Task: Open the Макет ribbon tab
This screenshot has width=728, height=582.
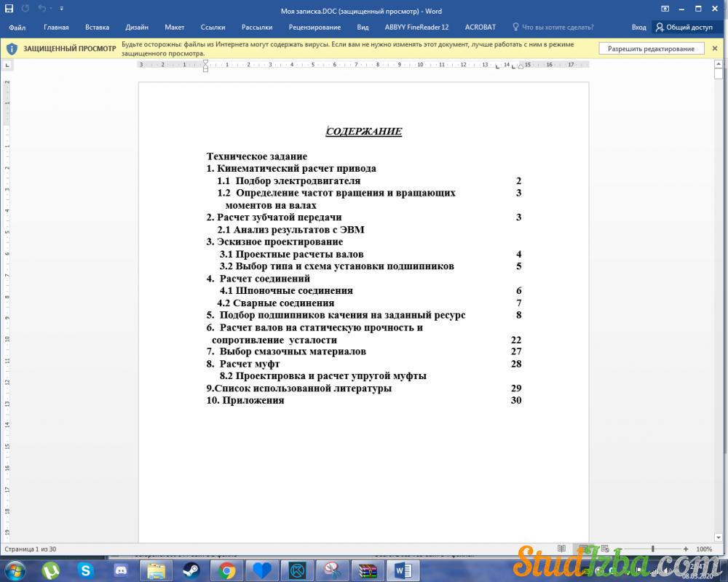Action: pos(175,28)
